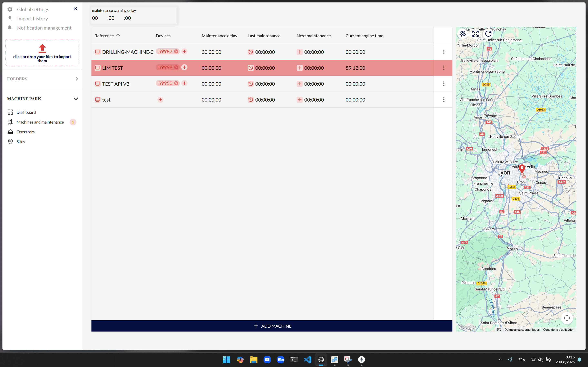Open options menu for LIM TEST row
Viewport: 588px width, 367px height.
click(443, 68)
